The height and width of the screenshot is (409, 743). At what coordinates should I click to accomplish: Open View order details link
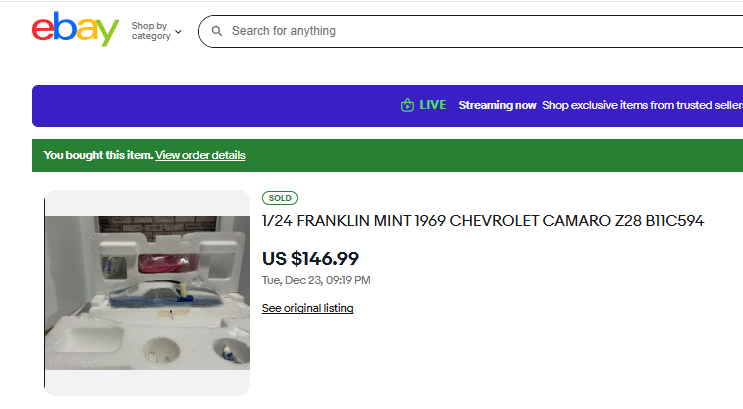(x=200, y=155)
